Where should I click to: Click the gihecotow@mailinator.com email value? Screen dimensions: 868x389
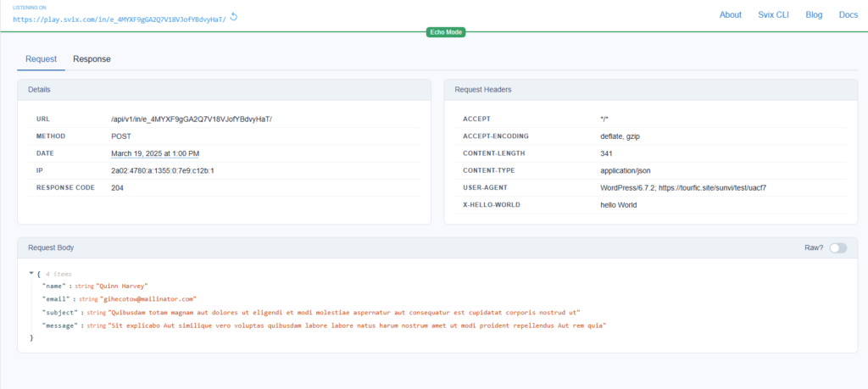click(x=147, y=299)
